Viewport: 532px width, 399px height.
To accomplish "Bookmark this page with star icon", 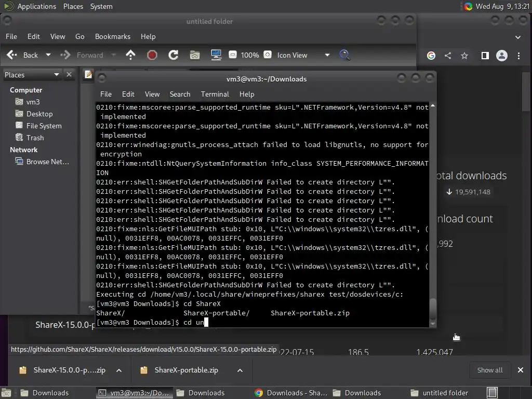I will (x=464, y=55).
